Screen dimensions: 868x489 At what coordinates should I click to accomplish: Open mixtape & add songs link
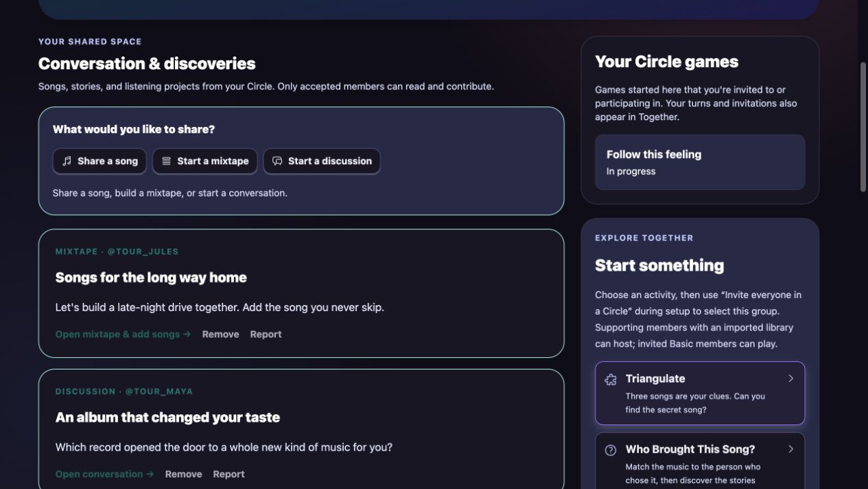tap(123, 334)
